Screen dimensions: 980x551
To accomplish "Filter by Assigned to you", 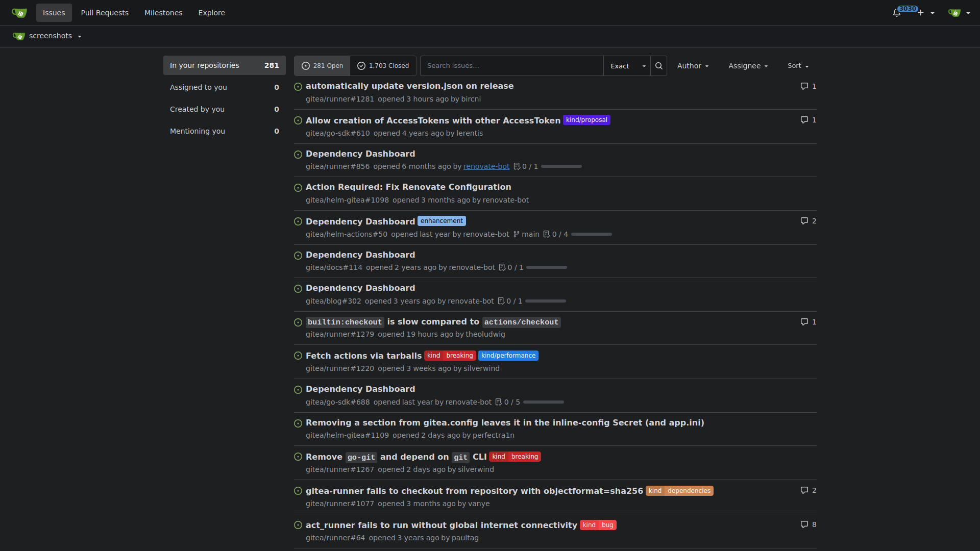I will [x=225, y=87].
